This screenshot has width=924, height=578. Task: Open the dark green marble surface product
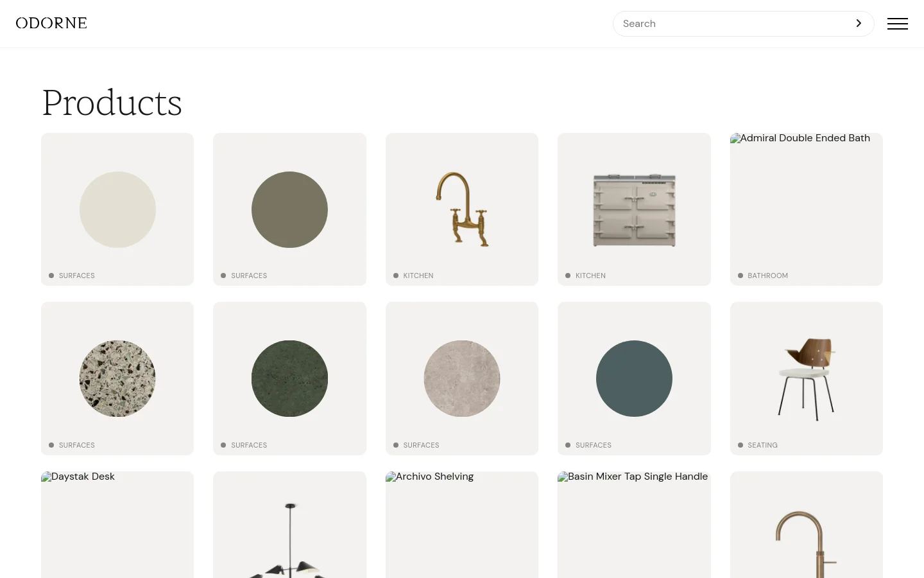(x=289, y=378)
